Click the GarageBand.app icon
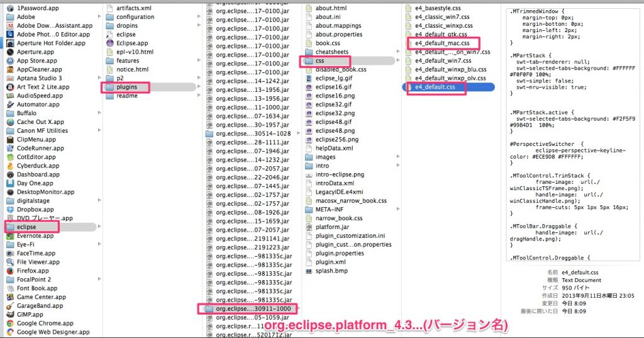Screen dimensions: 644x338 10,305
